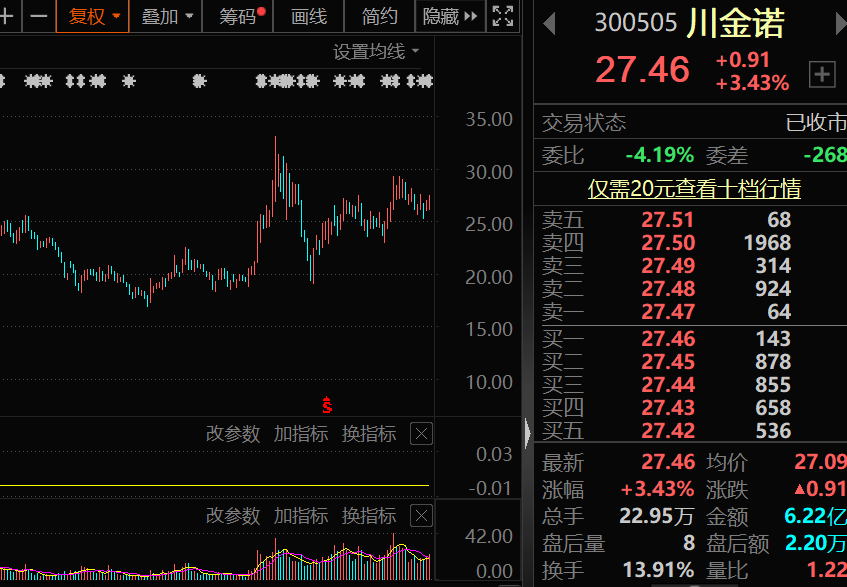Image resolution: width=847 pixels, height=587 pixels.
Task: Expand hidden toolbar items via 隐藏 button
Action: click(450, 16)
